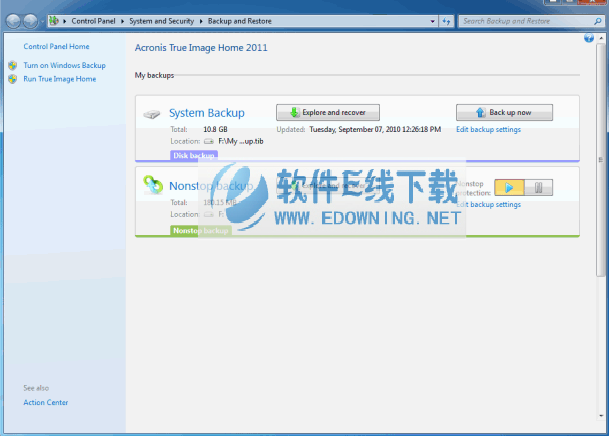Open the Control Panel icon in address bar
The width and height of the screenshot is (609, 436).
(54, 21)
